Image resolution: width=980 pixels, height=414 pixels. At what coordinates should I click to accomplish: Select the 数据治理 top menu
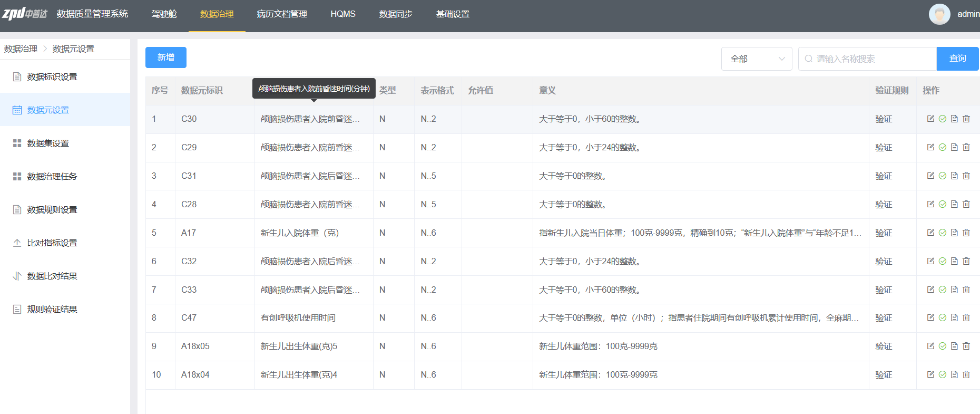(x=217, y=14)
